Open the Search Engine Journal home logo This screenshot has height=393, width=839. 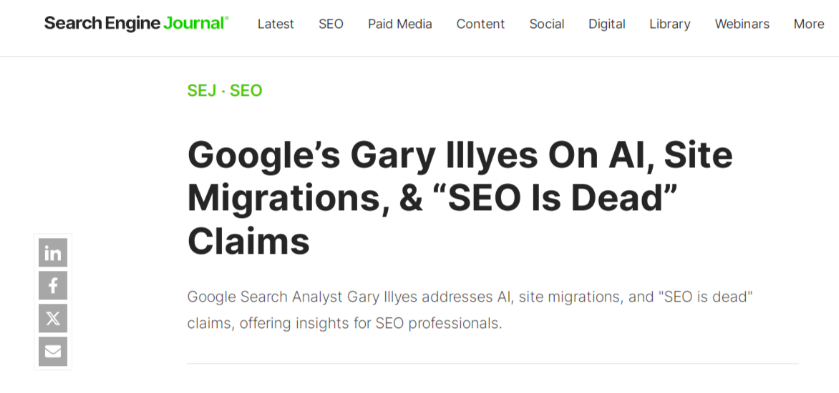[x=136, y=24]
